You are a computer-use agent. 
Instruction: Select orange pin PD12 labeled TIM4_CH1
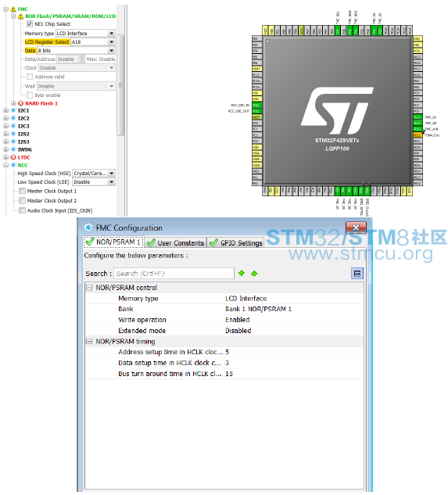tap(418, 135)
